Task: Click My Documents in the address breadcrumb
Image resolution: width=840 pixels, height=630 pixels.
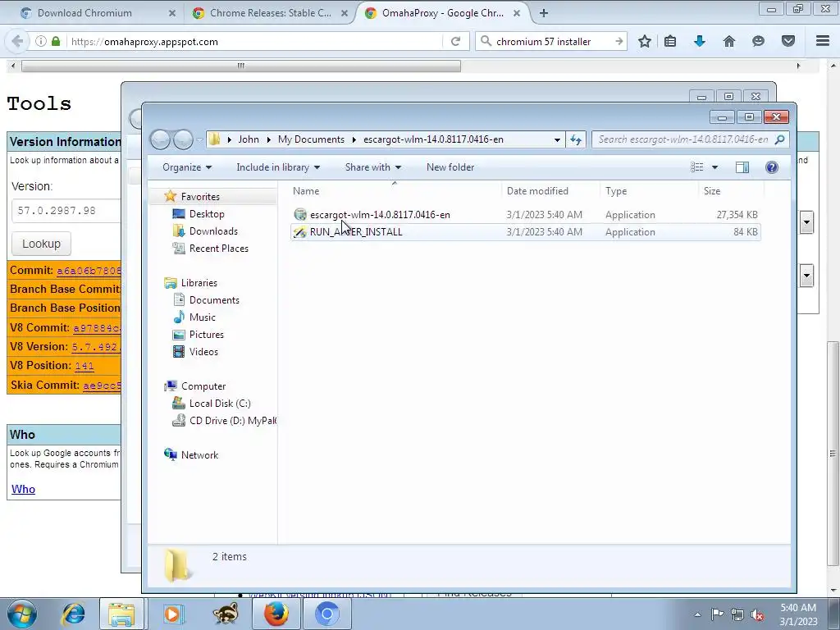Action: [x=311, y=139]
